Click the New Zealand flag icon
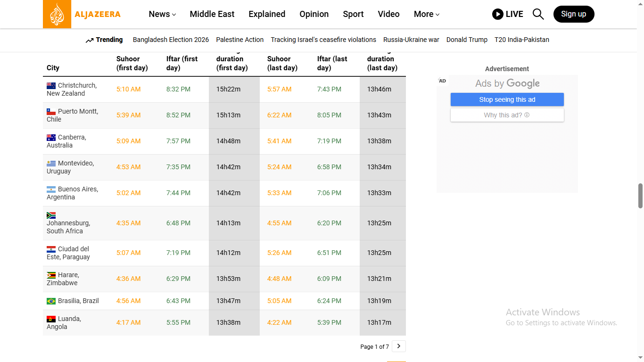The width and height of the screenshot is (644, 362). click(51, 86)
